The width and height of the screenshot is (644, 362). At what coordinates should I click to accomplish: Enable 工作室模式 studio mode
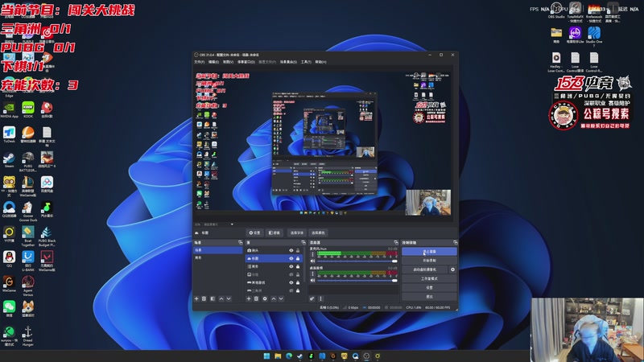[429, 278]
